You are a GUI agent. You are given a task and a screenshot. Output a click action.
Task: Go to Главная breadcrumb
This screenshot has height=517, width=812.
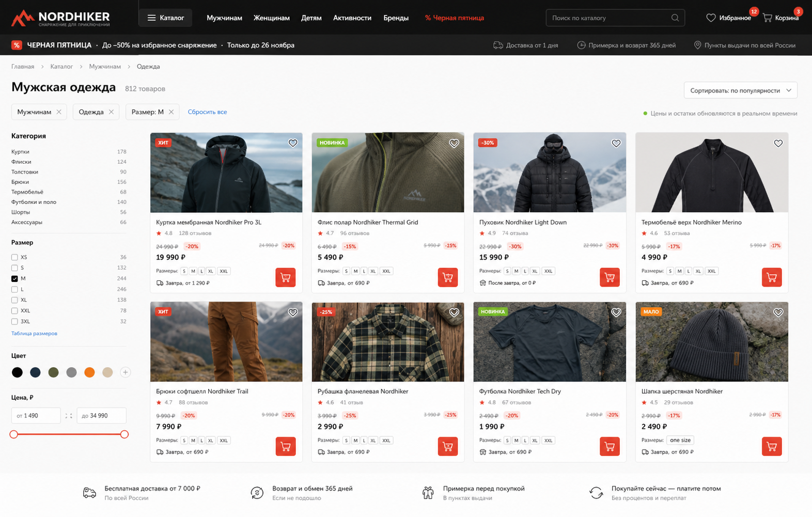click(23, 67)
